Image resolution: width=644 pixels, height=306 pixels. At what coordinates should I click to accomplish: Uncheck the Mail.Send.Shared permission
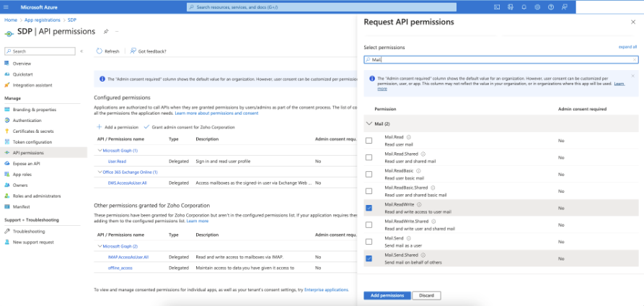pos(369,258)
